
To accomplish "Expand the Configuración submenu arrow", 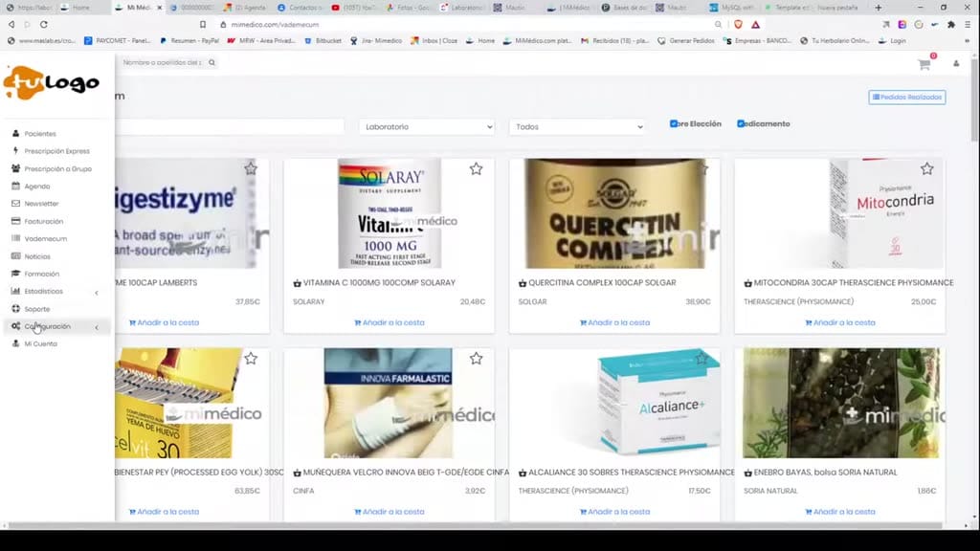I will [97, 327].
